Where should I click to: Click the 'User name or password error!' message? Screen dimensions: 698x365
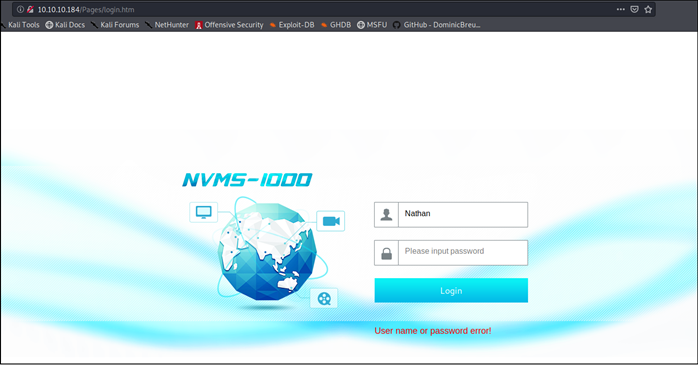(x=433, y=331)
